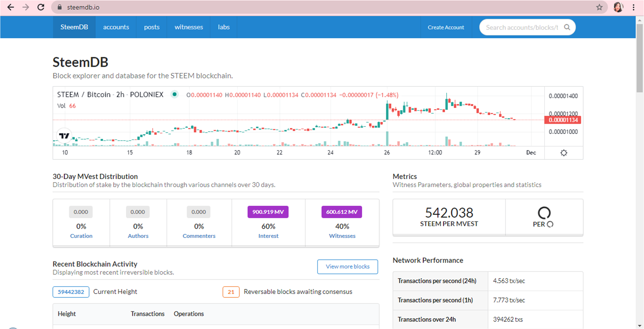Screen dimensions: 644x329
Task: Click the Vol 66 indicator label
Action: [x=66, y=106]
